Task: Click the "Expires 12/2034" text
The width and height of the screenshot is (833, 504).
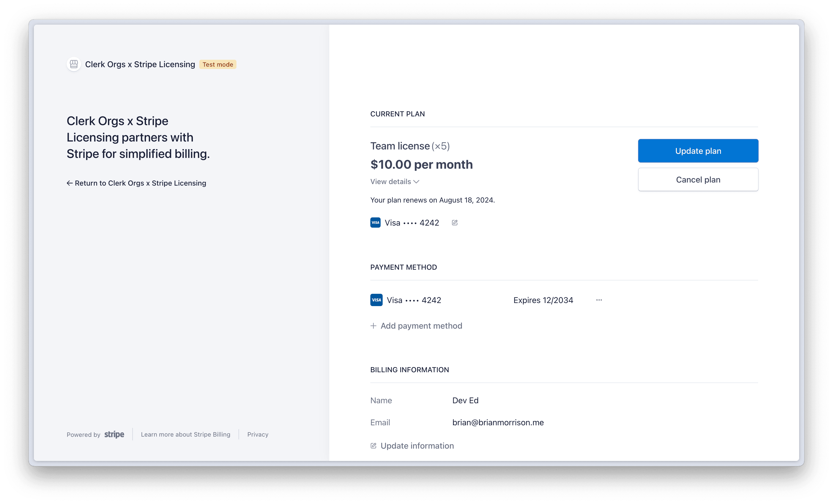Action: [x=543, y=300]
